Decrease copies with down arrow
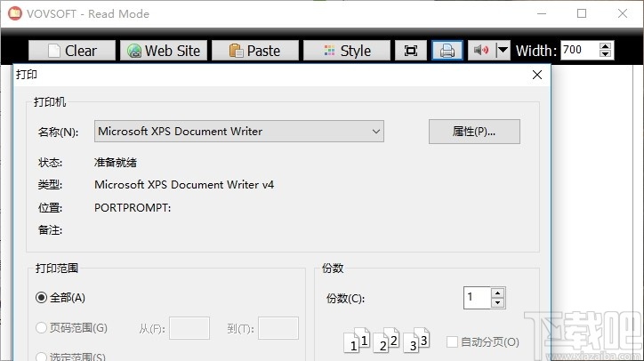The image size is (644, 361). pyautogui.click(x=498, y=303)
